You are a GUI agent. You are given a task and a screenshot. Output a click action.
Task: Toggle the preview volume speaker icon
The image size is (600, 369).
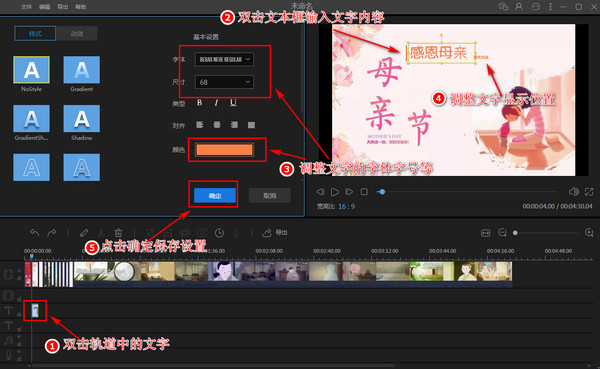click(574, 192)
